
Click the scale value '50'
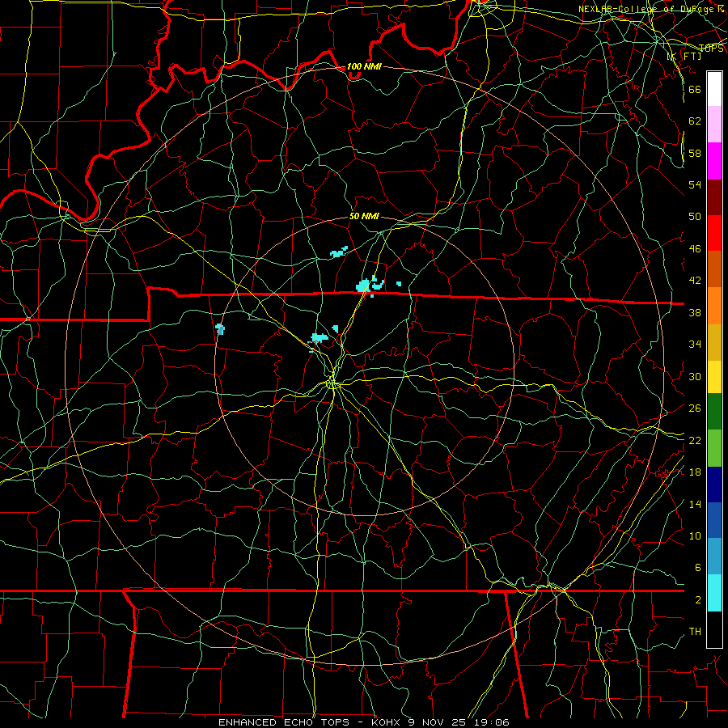coord(695,216)
